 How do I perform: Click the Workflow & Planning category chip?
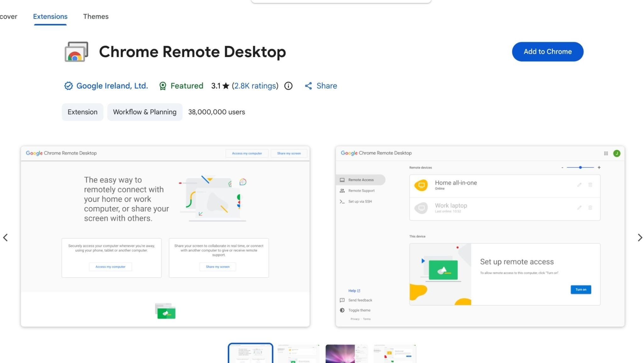[x=145, y=112]
